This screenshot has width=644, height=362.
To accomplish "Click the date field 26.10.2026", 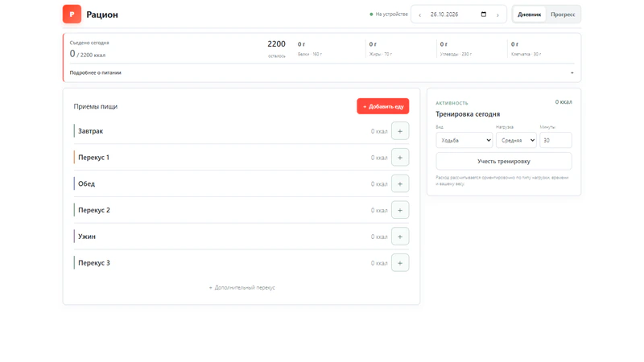I will coord(444,14).
